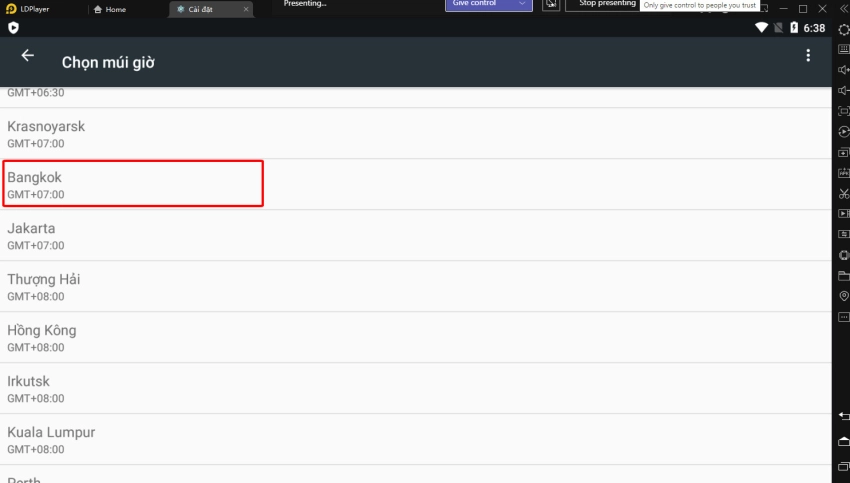The width and height of the screenshot is (850, 483).
Task: Go back using the header arrow
Action: 27,57
